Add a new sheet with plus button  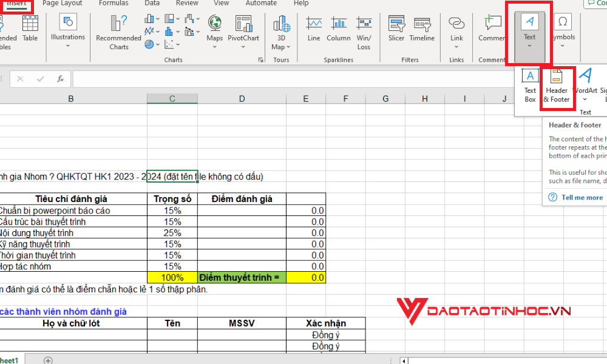pos(48,360)
